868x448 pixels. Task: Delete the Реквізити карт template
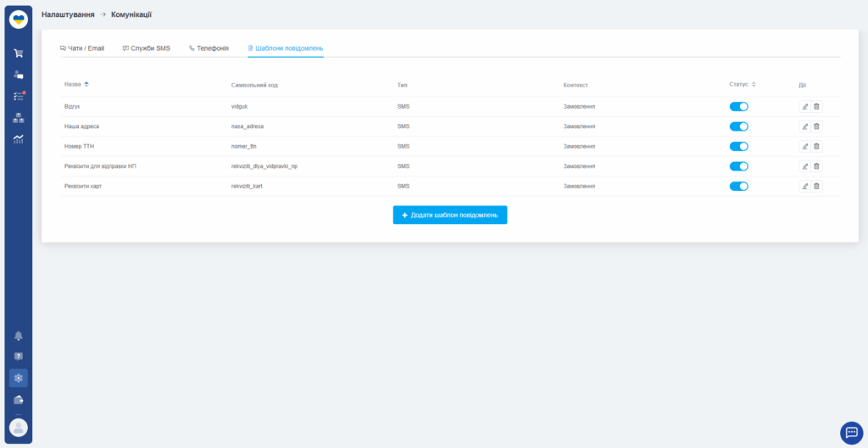pyautogui.click(x=816, y=187)
